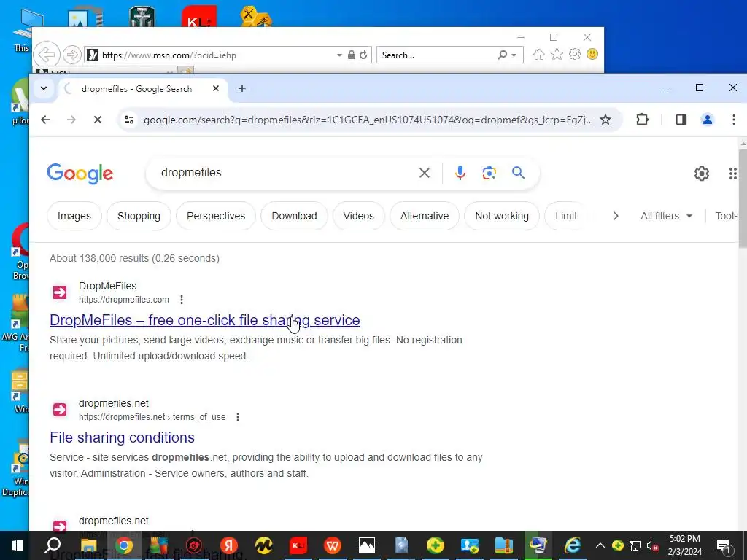Switch to Chrome in the taskbar
The height and width of the screenshot is (560, 747).
click(x=124, y=545)
